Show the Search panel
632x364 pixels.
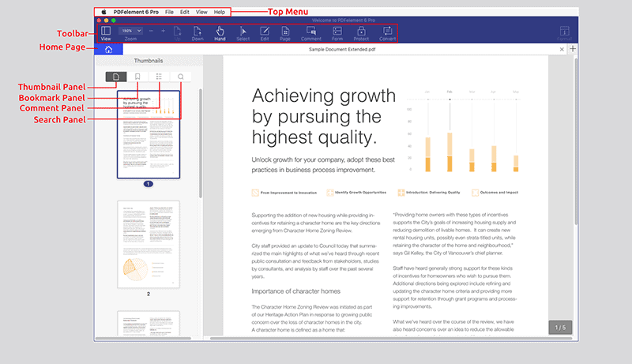(181, 77)
